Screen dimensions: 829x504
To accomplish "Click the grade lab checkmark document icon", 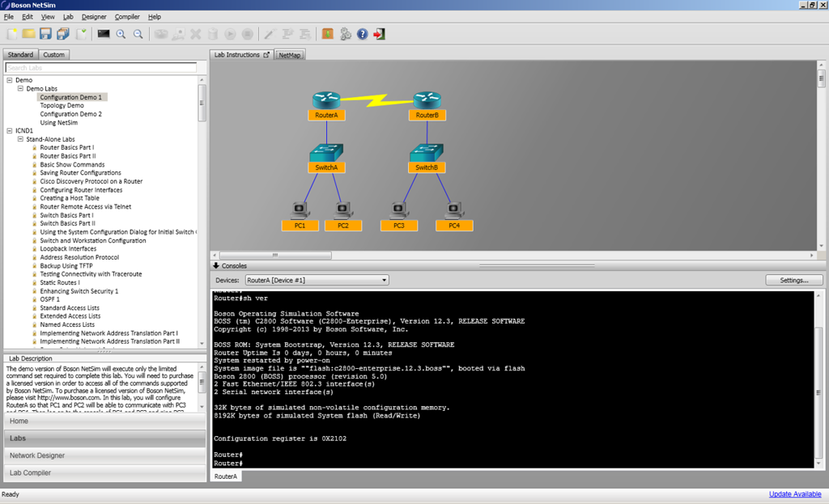I will point(81,34).
